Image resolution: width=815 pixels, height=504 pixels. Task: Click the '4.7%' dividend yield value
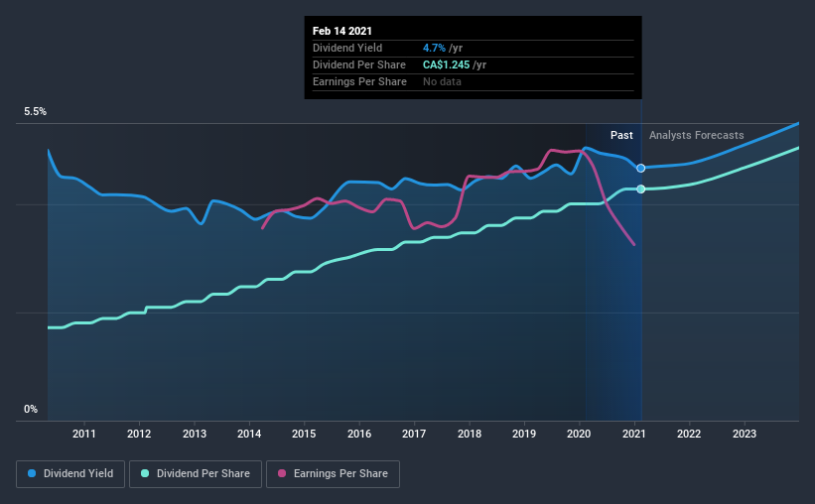click(x=434, y=48)
